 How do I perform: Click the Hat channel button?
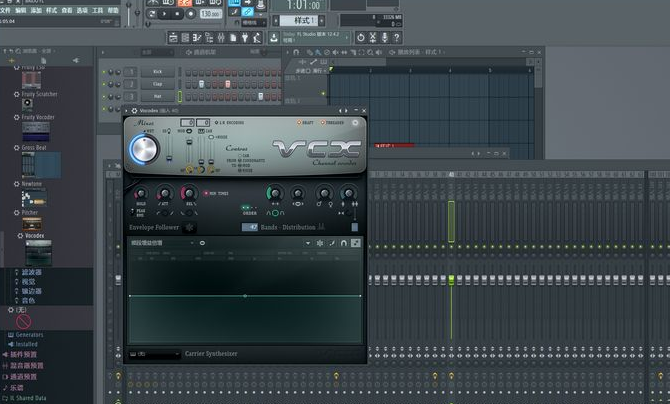pos(158,97)
